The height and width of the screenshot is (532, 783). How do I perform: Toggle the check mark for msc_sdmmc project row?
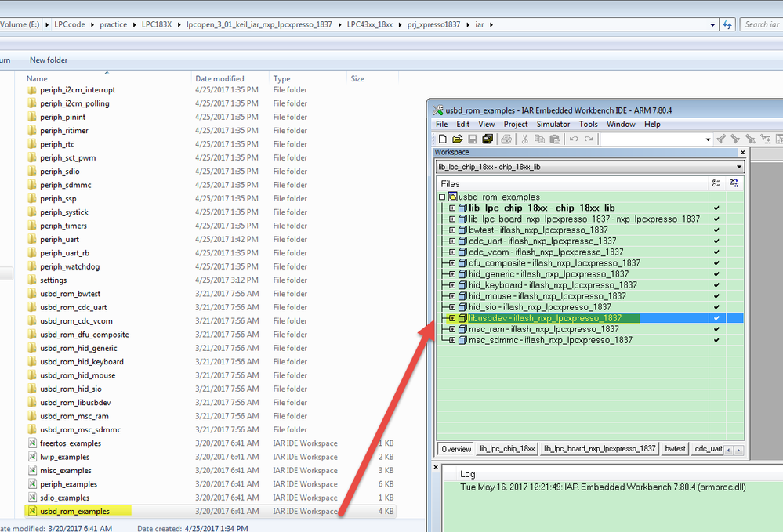point(716,340)
